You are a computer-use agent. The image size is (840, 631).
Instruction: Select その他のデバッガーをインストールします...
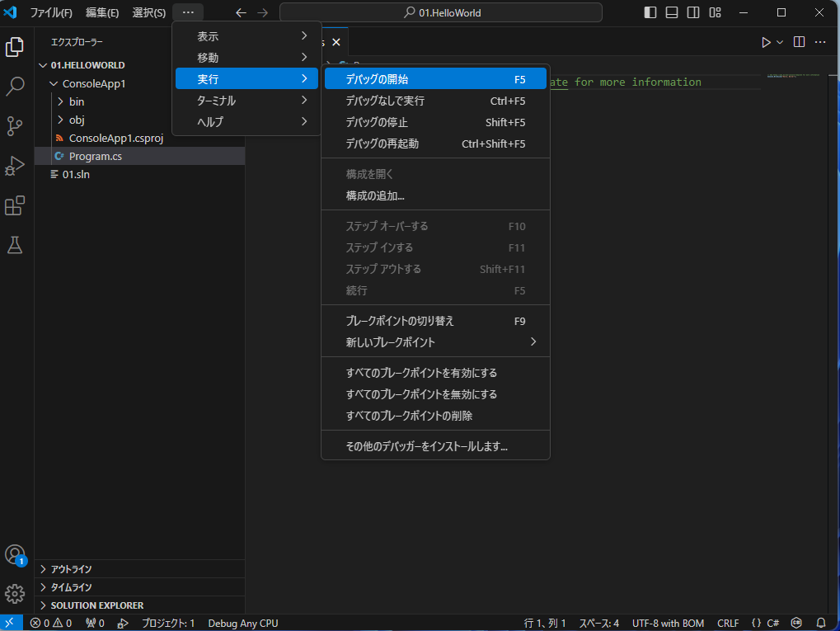tap(435, 446)
